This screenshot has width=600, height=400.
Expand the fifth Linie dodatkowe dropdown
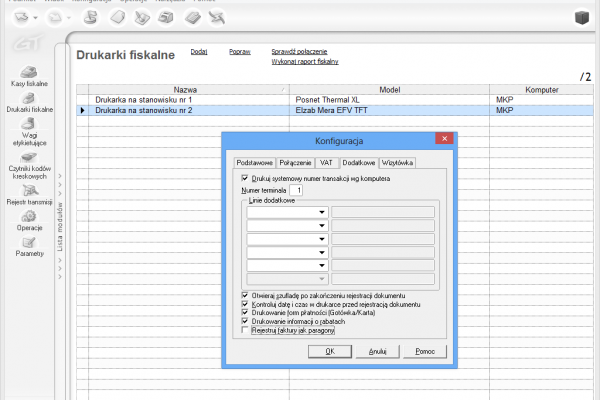(322, 265)
